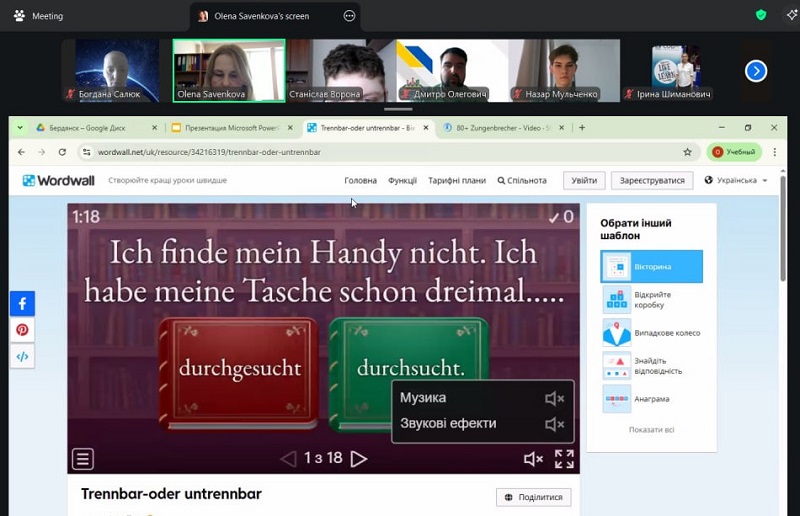Click the browser reload icon
This screenshot has height=516, width=800.
tap(62, 152)
